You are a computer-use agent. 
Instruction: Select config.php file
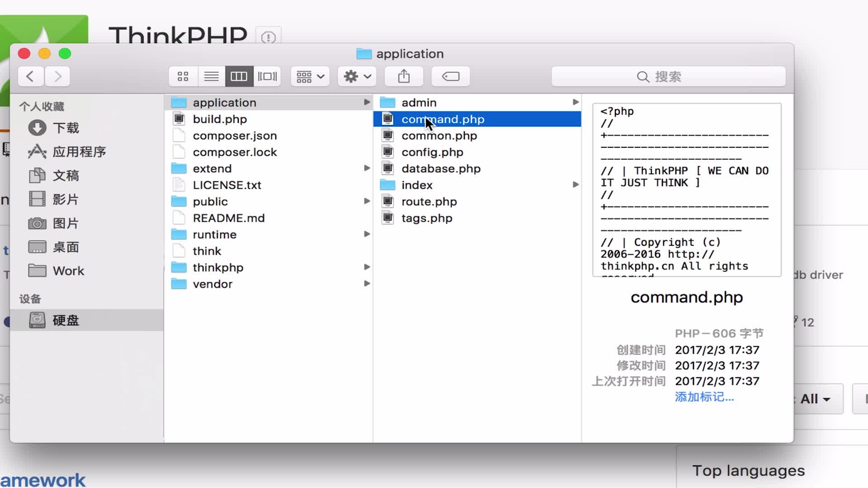(477, 152)
